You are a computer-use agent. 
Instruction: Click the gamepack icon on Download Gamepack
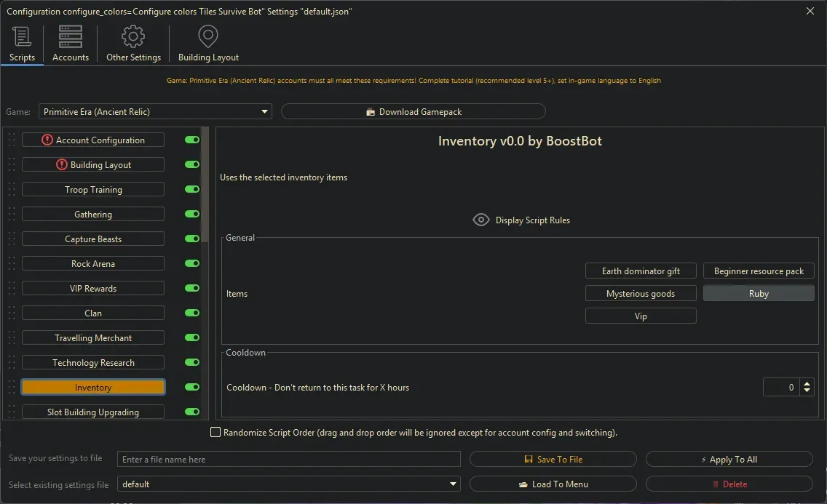tap(370, 111)
